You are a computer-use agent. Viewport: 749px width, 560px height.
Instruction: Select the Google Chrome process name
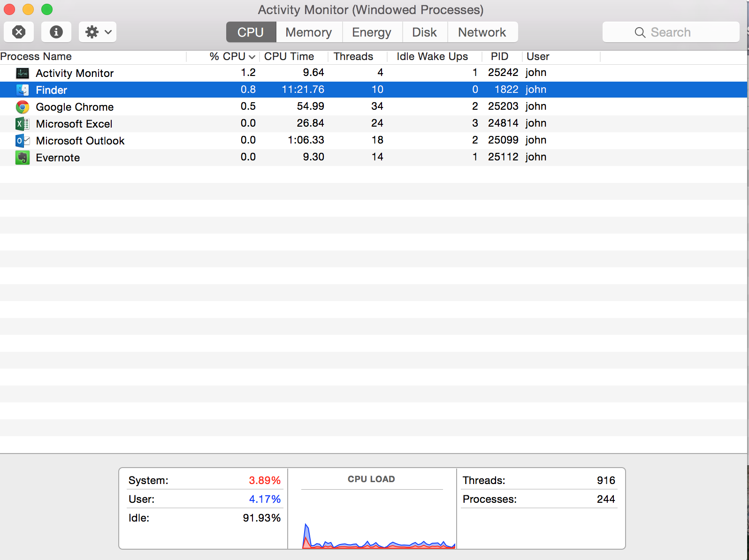75,107
